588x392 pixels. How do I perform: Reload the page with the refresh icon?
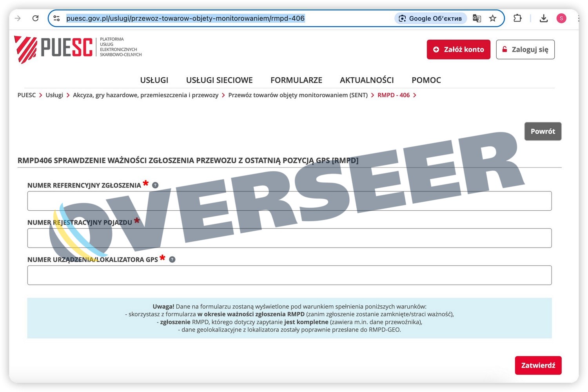coord(35,18)
